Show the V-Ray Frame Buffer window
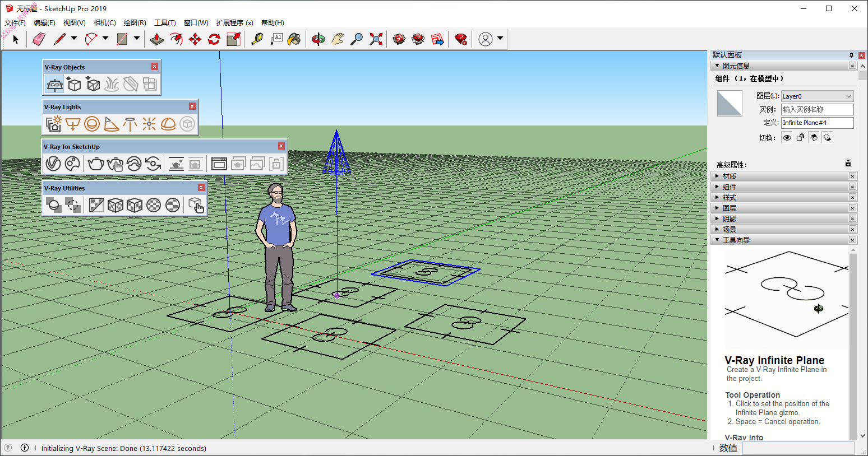Viewport: 868px width, 456px height. pos(219,164)
